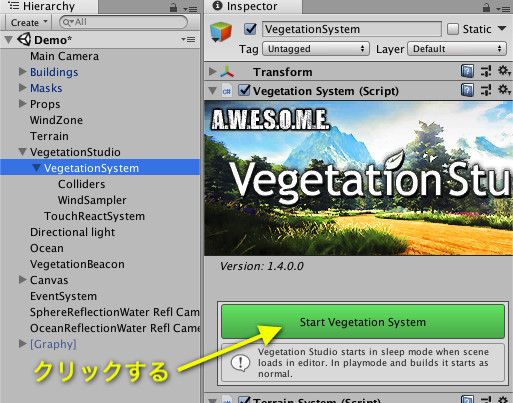
Task: Expand the Props object
Action: point(22,103)
